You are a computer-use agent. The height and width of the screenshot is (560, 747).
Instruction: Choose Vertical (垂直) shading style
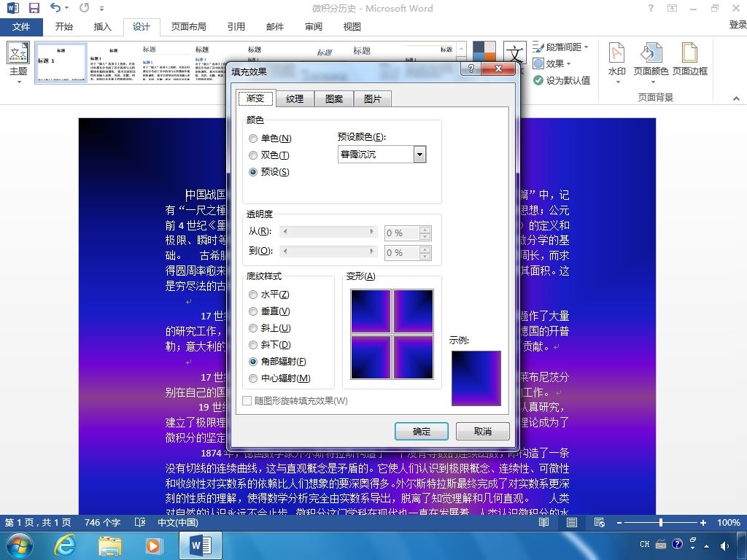point(253,311)
